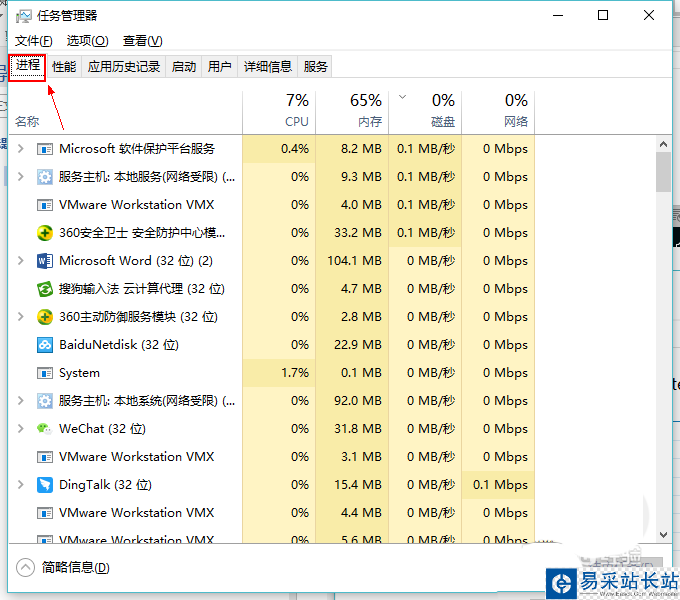Switch to the 性能 tab
The width and height of the screenshot is (680, 600).
click(64, 67)
